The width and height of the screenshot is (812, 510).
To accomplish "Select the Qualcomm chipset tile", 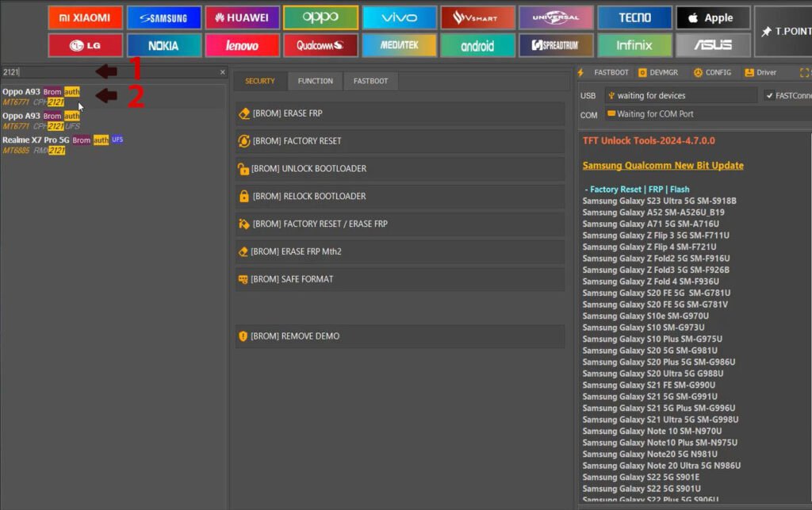I will coord(320,45).
